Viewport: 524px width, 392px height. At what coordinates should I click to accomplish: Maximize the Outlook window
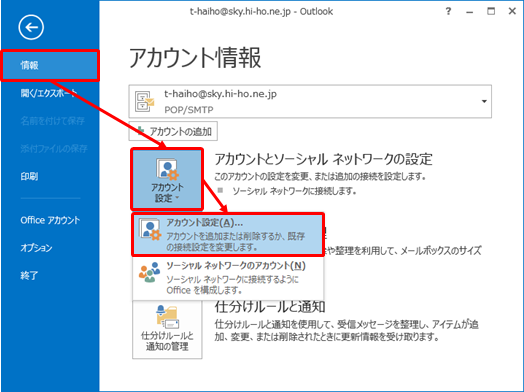coord(491,11)
